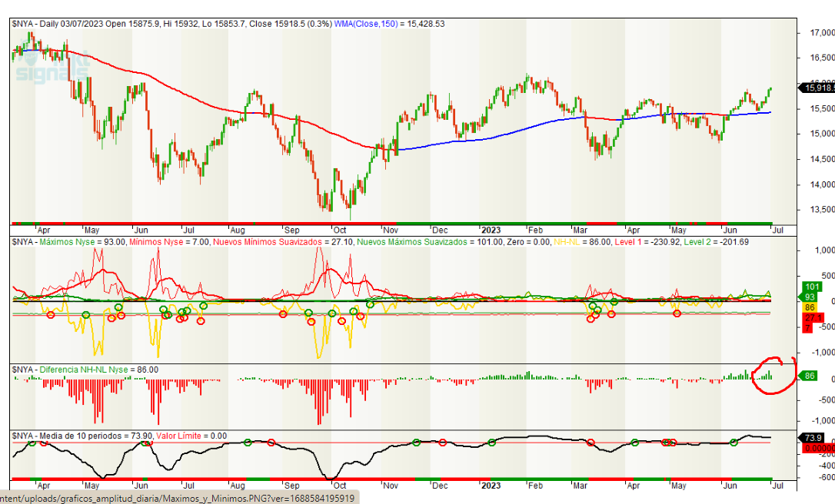Select the green 86 tag in Diferencia panel
The image size is (835, 504).
[810, 376]
